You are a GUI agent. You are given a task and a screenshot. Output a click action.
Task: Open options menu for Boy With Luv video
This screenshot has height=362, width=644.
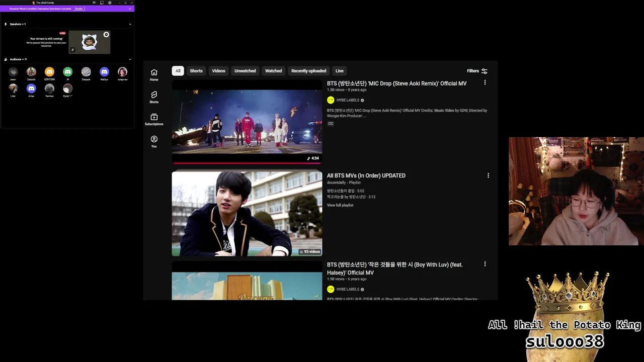(x=485, y=264)
